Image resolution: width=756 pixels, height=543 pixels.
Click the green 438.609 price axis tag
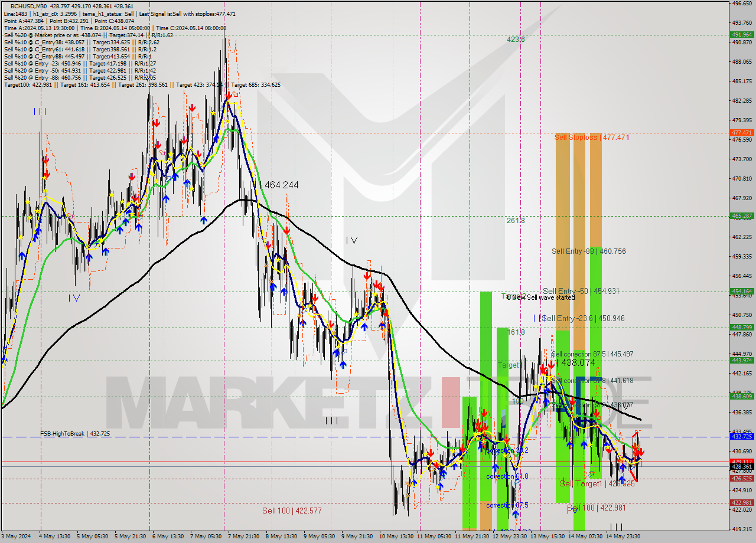coord(742,397)
